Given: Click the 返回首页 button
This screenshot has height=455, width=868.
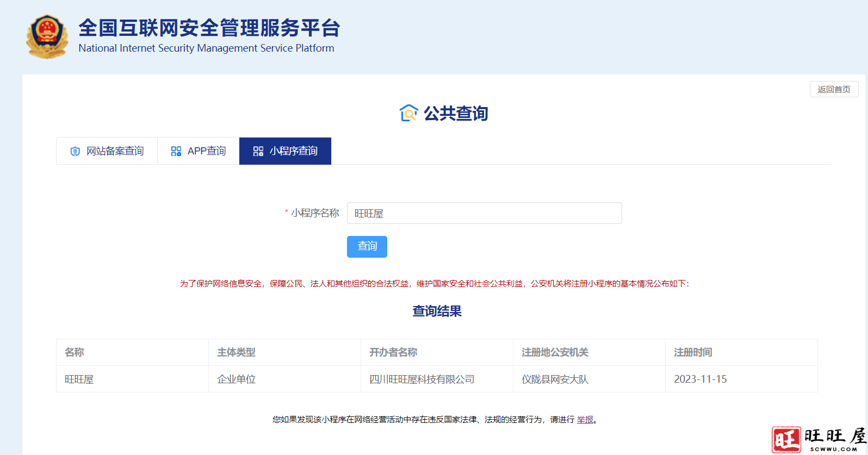Looking at the screenshot, I should [834, 89].
